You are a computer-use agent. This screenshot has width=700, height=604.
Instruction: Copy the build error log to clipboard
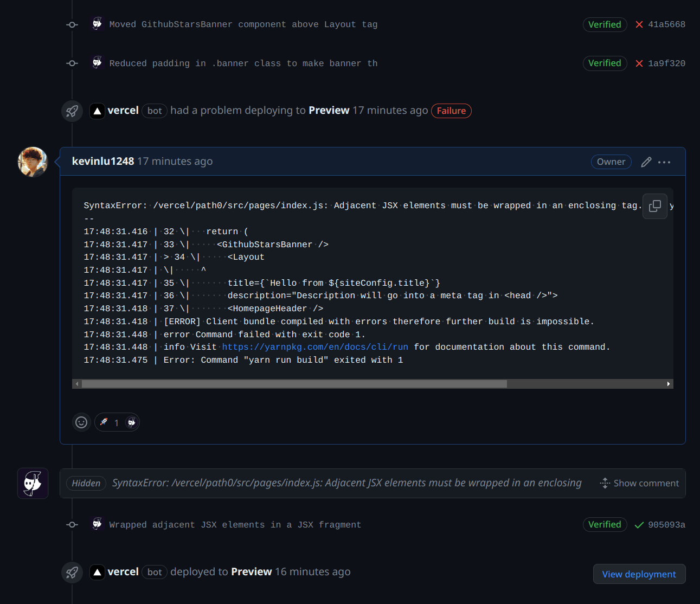(654, 206)
